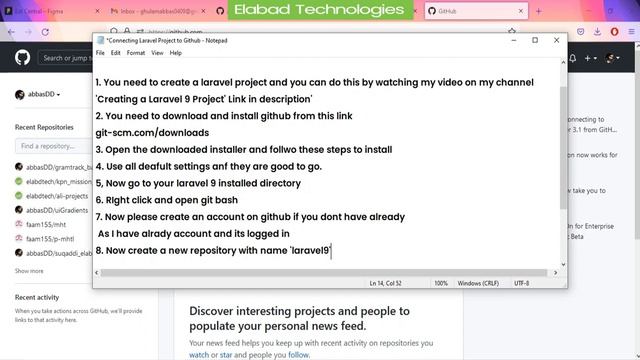The height and width of the screenshot is (360, 640).
Task: Click 'Windows (CRLF)' in status bar
Action: pyautogui.click(x=478, y=283)
